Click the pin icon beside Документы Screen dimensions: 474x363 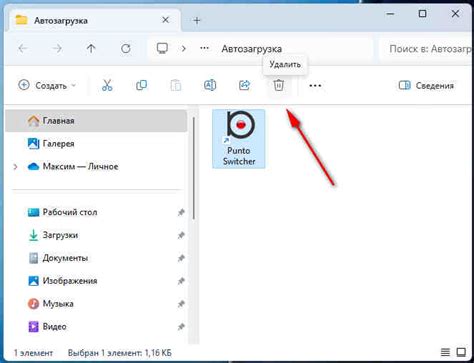(x=181, y=258)
